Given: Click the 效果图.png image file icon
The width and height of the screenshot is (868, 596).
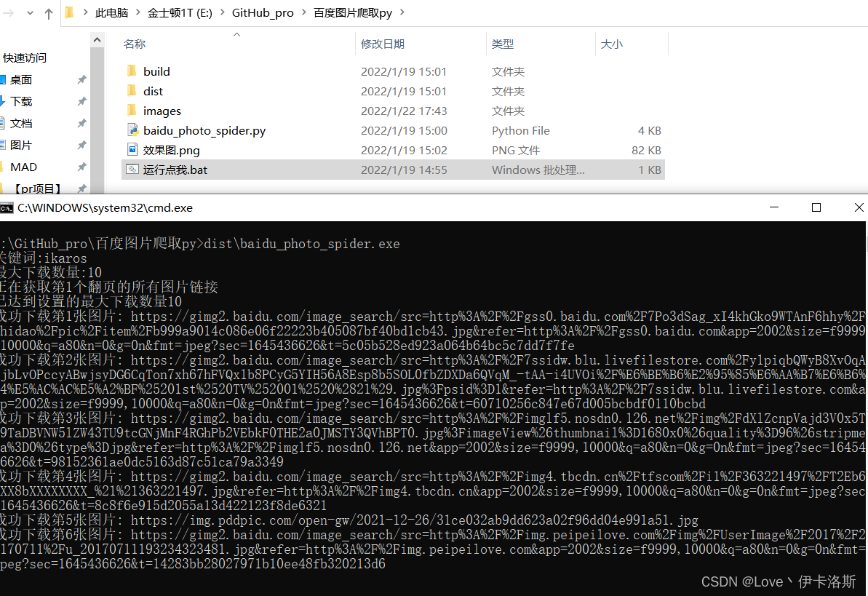Looking at the screenshot, I should 132,150.
